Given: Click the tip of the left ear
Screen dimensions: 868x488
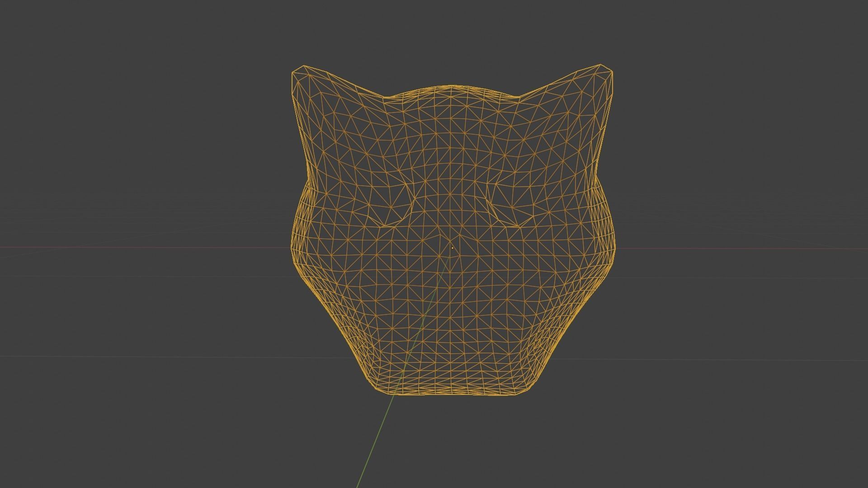Looking at the screenshot, I should coord(303,67).
